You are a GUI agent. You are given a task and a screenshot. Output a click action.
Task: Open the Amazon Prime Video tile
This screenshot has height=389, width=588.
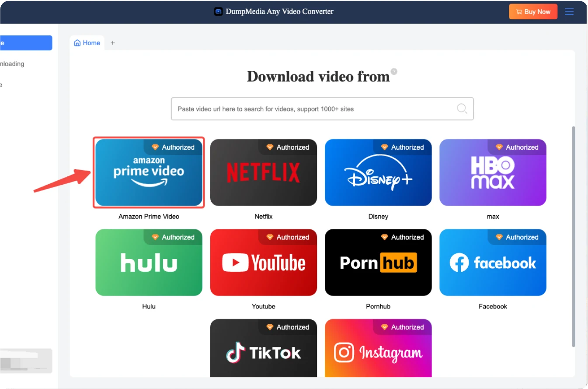tap(149, 172)
